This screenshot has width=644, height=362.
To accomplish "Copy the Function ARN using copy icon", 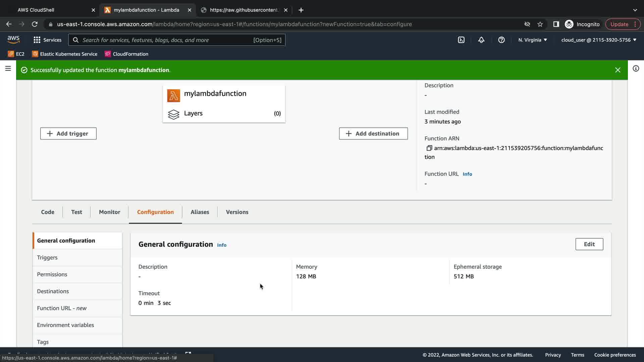I will pyautogui.click(x=429, y=148).
